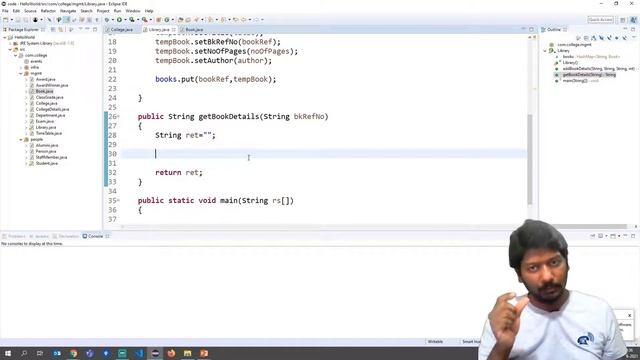Open the Refactor menu
The height and width of the screenshot is (360, 640).
[48, 11]
